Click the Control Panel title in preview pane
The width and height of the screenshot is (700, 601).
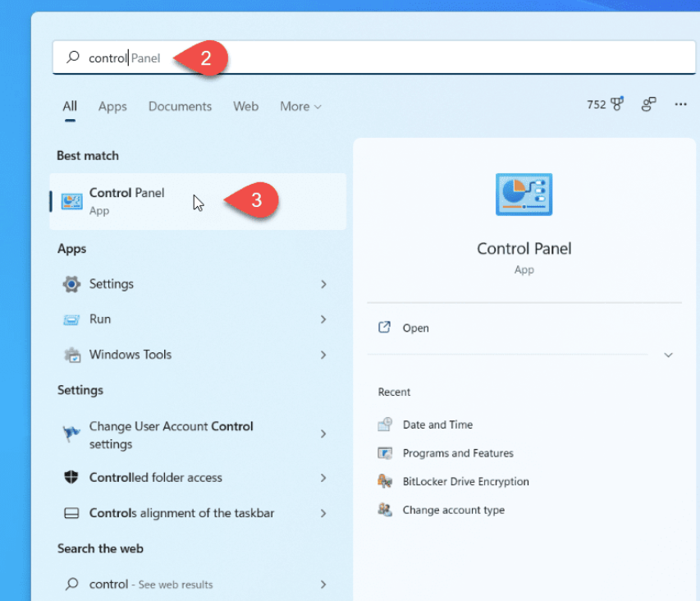[524, 249]
